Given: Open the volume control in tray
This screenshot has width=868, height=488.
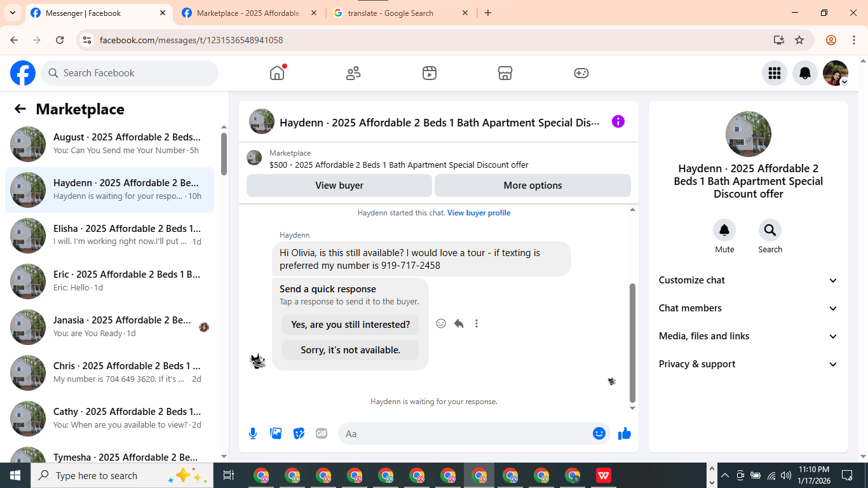Looking at the screenshot, I should click(x=786, y=475).
